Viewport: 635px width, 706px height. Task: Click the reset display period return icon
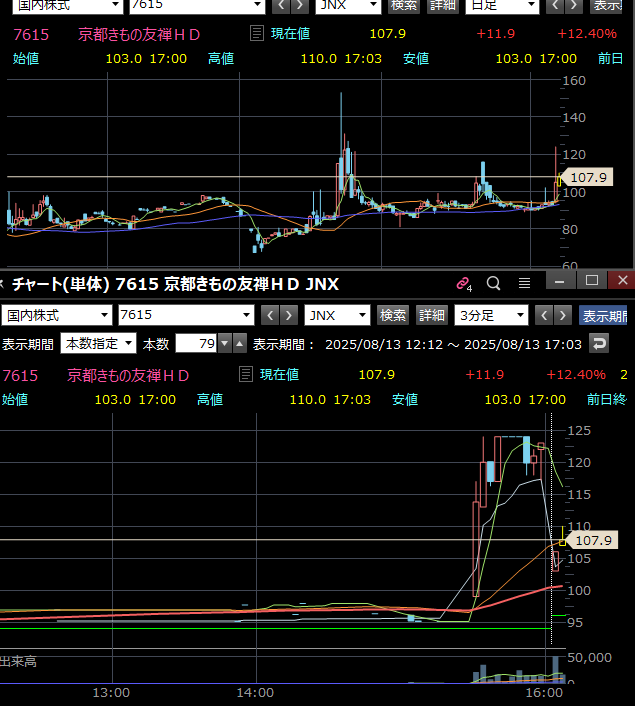(x=599, y=344)
